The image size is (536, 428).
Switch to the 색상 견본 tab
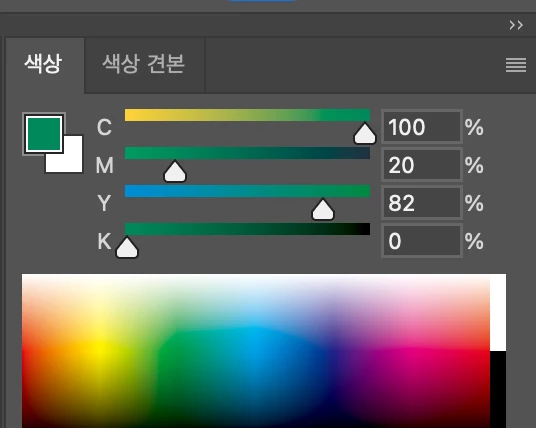point(144,64)
